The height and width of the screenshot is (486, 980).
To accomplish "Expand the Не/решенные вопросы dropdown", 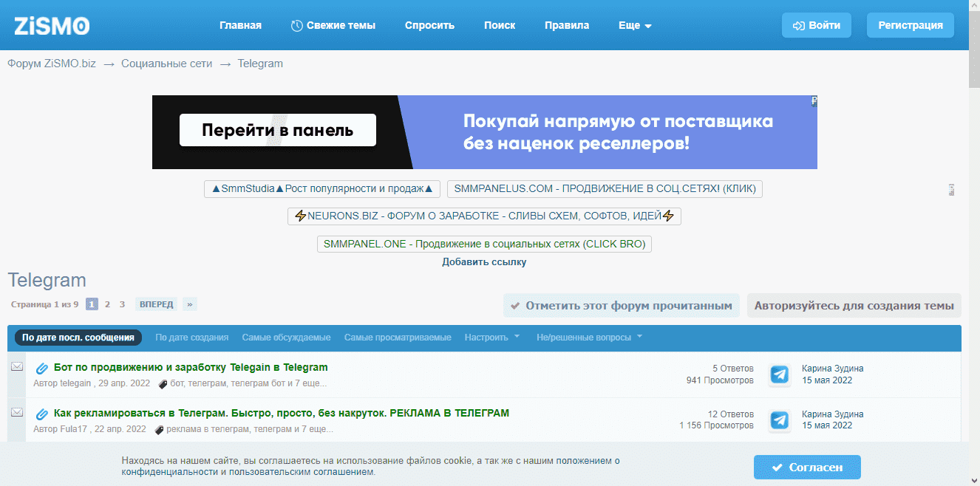I will [589, 338].
